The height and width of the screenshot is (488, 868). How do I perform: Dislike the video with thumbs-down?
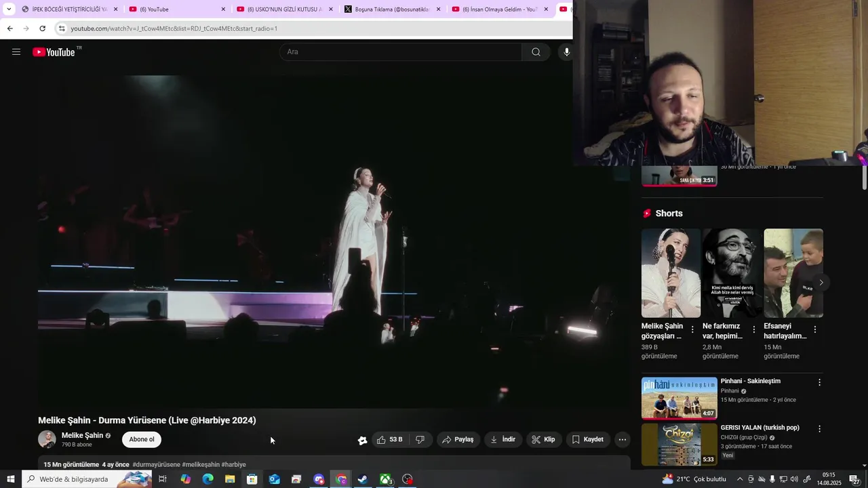(x=420, y=439)
